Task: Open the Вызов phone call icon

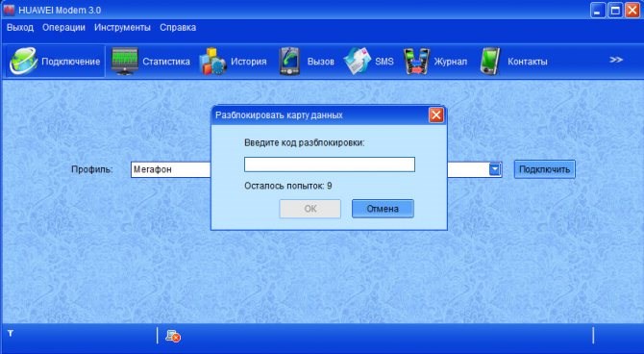Action: 289,62
